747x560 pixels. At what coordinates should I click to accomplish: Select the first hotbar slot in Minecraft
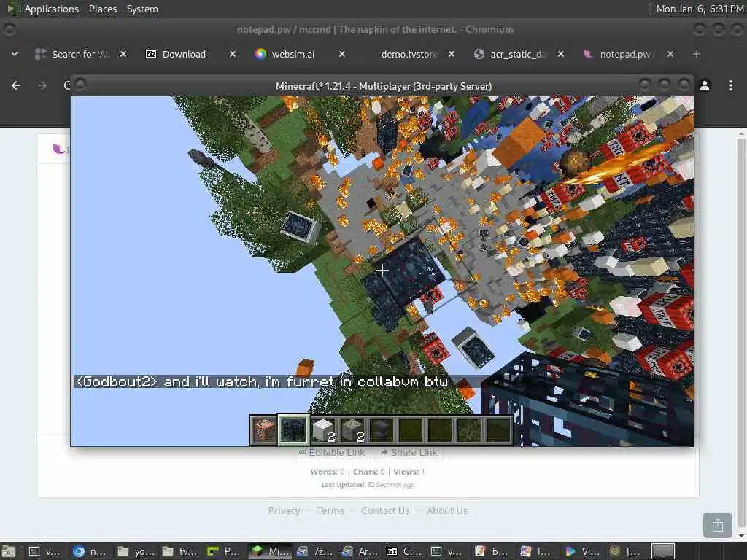[264, 429]
